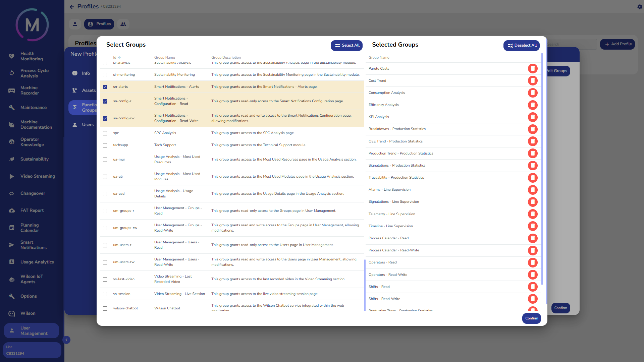Click the settings gear icon top right

coord(640,7)
